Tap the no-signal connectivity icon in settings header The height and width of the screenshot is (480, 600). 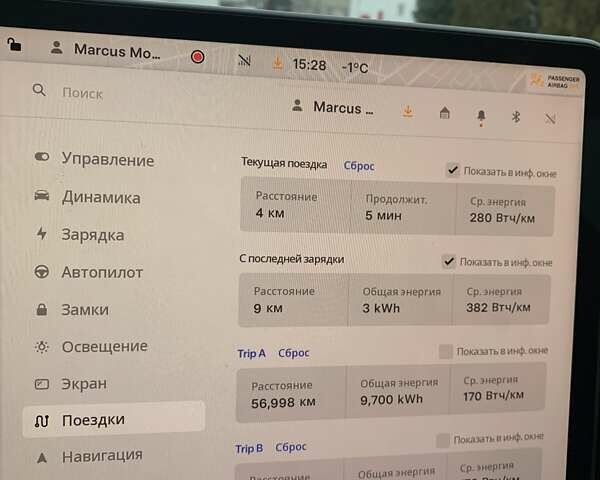(550, 118)
